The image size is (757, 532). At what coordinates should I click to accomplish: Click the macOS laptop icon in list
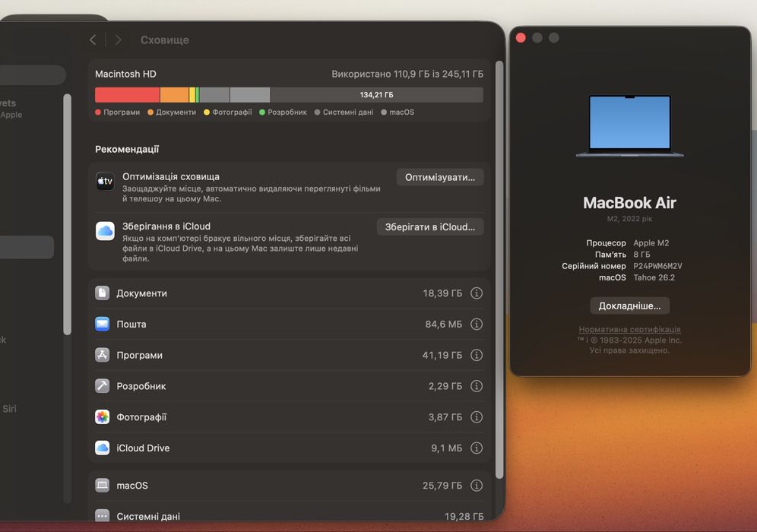(102, 485)
